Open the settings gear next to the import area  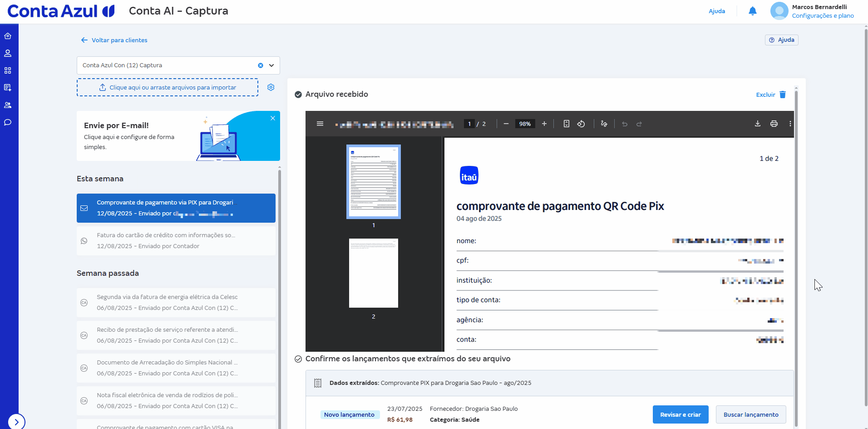pyautogui.click(x=271, y=87)
